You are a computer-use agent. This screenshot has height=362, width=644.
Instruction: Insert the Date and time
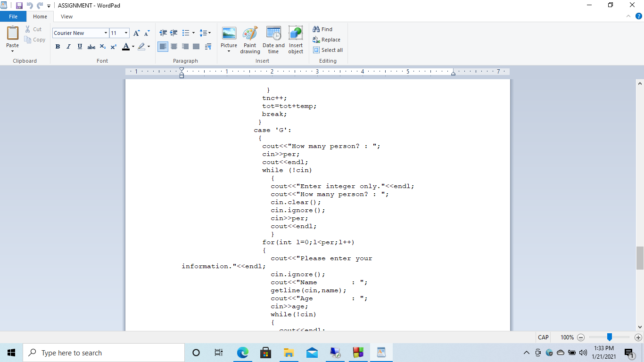click(x=273, y=40)
